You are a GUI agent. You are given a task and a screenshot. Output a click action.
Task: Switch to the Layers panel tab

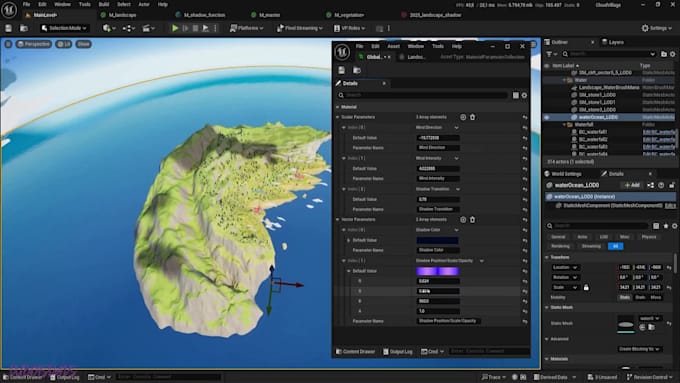pyautogui.click(x=613, y=42)
